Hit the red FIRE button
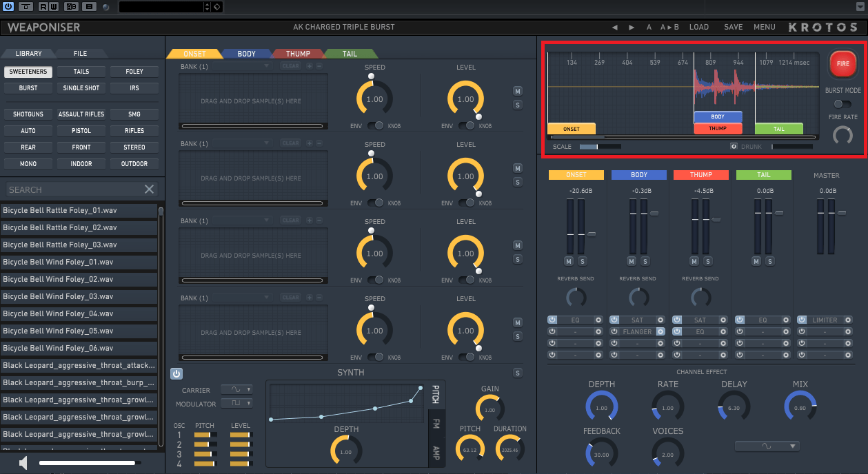 click(x=842, y=63)
